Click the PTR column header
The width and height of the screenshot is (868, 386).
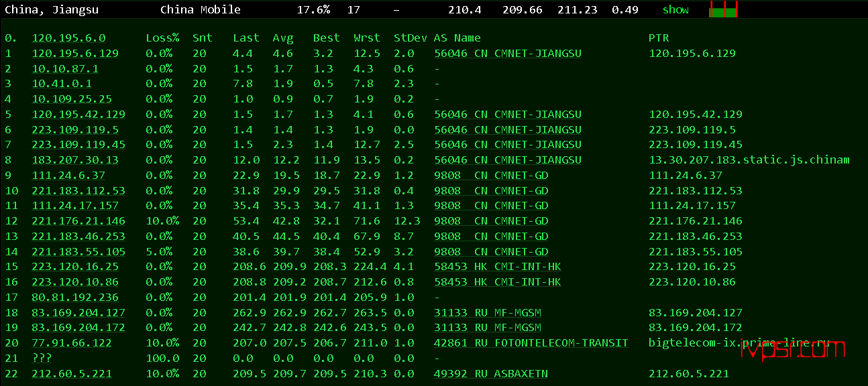tap(659, 38)
